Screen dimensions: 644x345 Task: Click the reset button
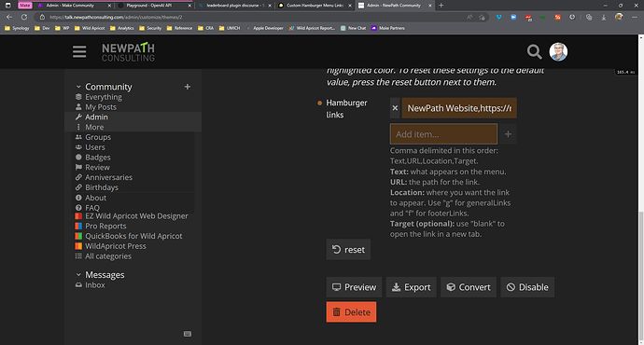point(348,249)
